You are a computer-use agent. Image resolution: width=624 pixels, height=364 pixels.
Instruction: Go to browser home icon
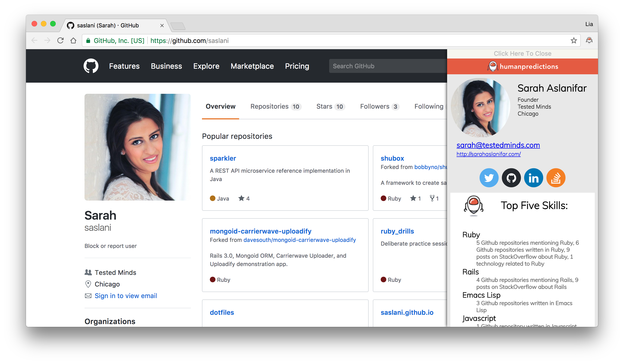pyautogui.click(x=73, y=40)
